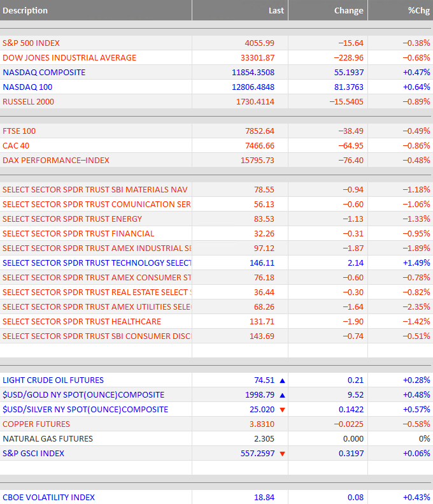
Task: Click DAX percent change -0.48%
Action: pos(416,161)
